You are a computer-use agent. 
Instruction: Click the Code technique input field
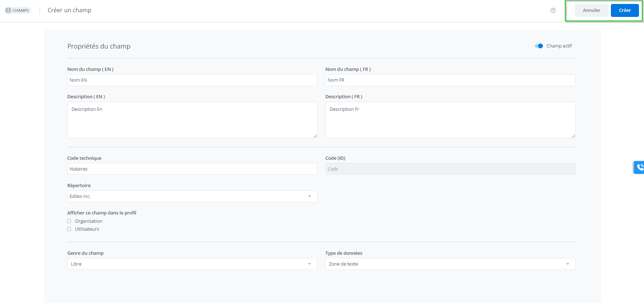pos(192,169)
